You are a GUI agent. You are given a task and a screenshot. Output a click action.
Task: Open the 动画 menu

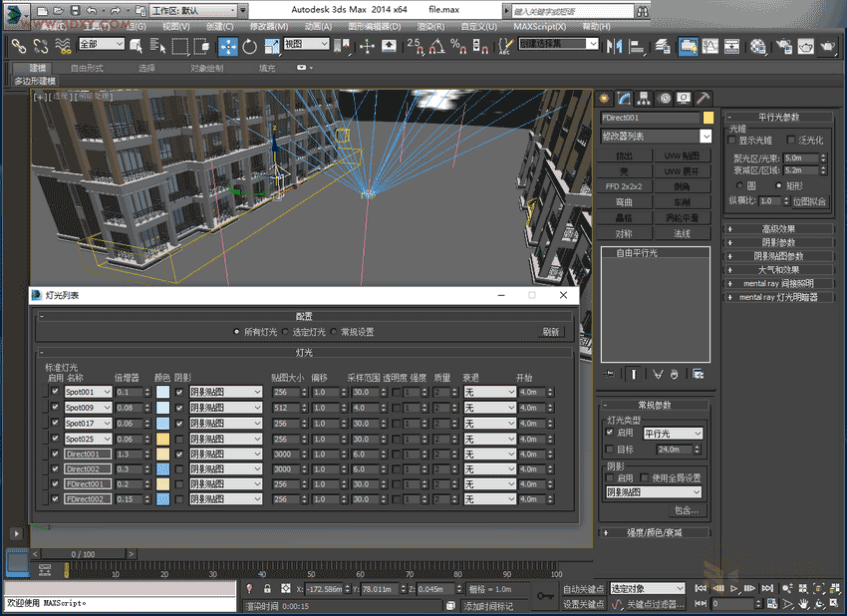click(318, 26)
